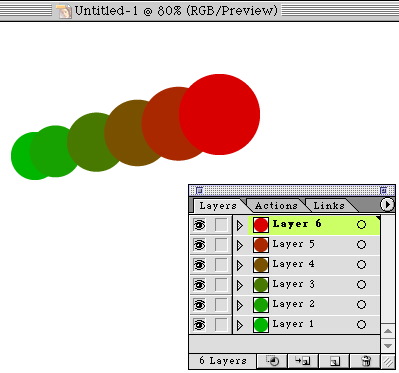The width and height of the screenshot is (399, 373).
Task: Click Layer 4 target circle icon
Action: click(x=361, y=265)
